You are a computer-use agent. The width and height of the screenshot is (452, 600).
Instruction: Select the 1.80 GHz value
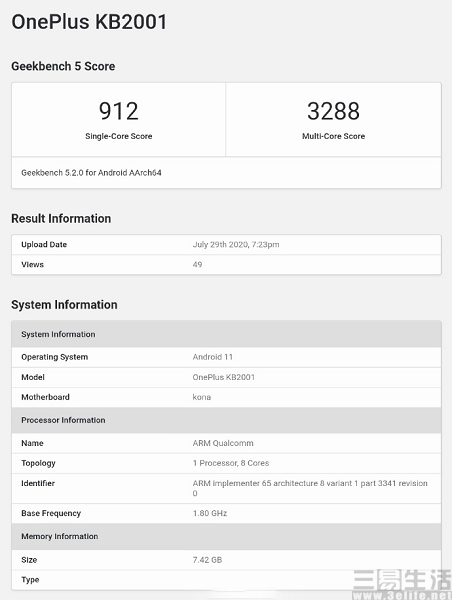pos(210,513)
